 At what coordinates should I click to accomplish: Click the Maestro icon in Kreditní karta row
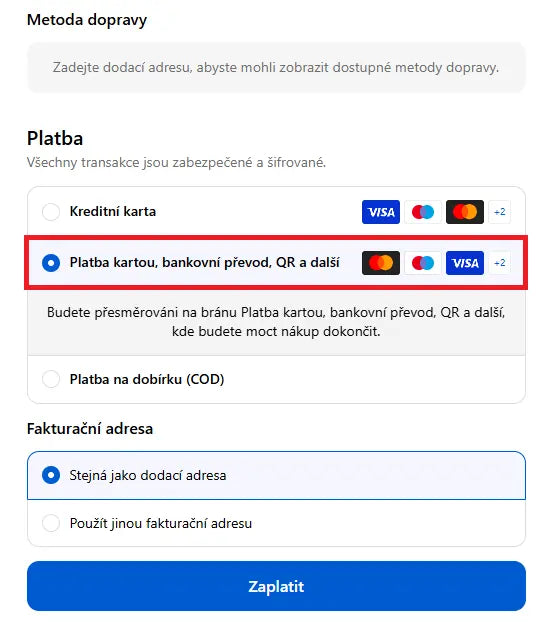point(422,212)
